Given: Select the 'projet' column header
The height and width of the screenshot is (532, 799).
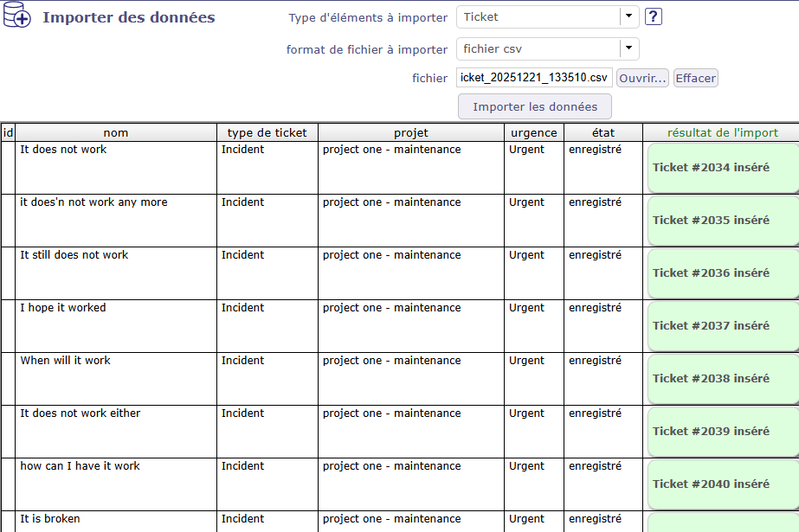Looking at the screenshot, I should (x=411, y=132).
